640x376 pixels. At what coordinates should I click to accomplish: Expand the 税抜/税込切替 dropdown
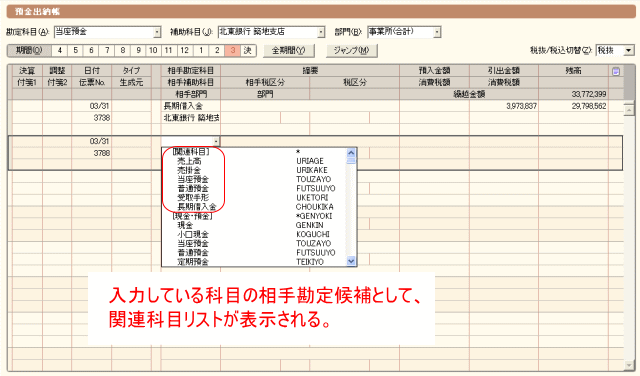(628, 51)
